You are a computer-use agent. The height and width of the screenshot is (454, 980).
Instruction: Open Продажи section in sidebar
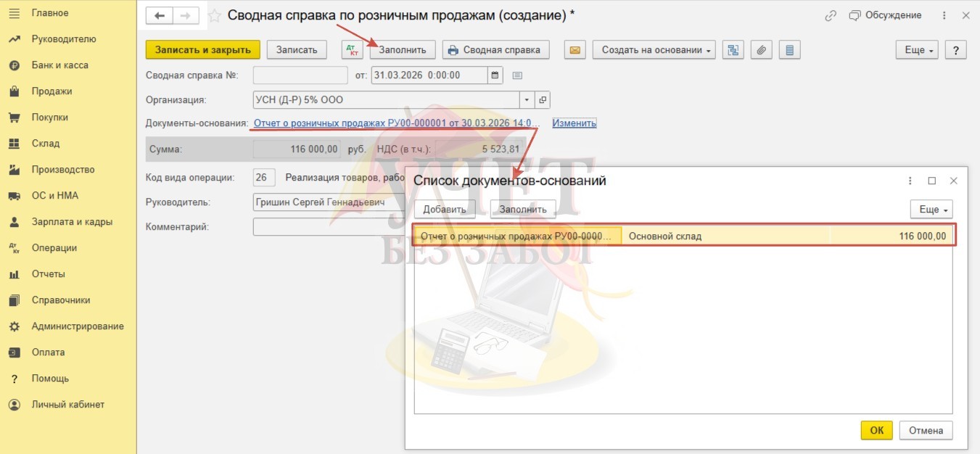[52, 91]
